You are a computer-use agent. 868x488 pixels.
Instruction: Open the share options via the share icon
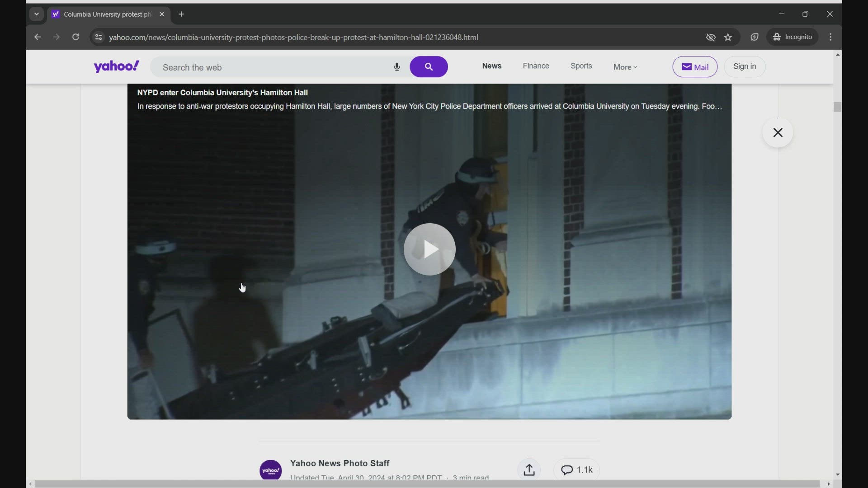pos(529,469)
